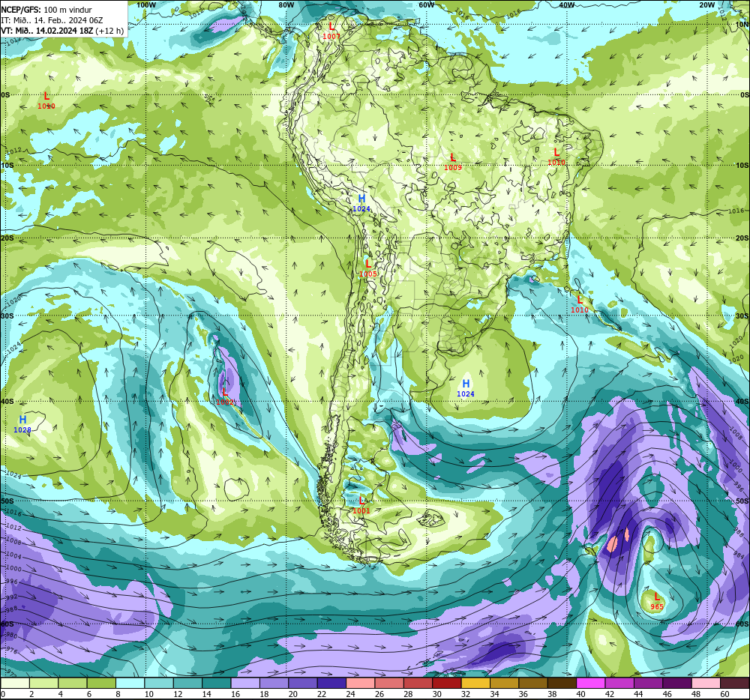The width and height of the screenshot is (750, 700).
Task: Click the 60W longitude label
Action: (426, 4)
